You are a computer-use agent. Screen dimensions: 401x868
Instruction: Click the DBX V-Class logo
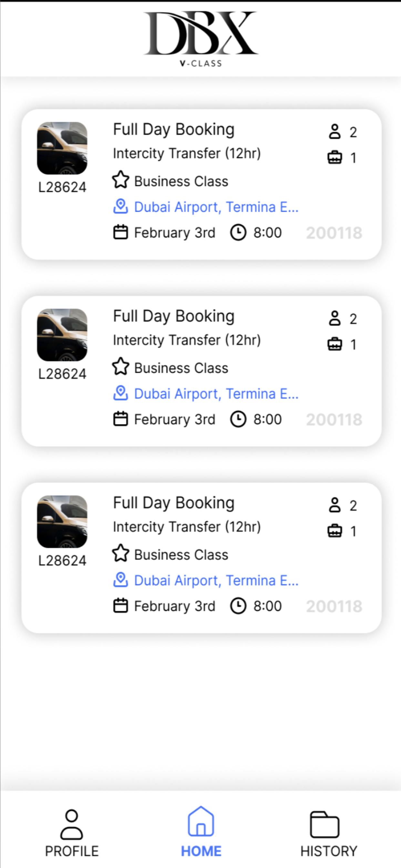click(x=201, y=39)
